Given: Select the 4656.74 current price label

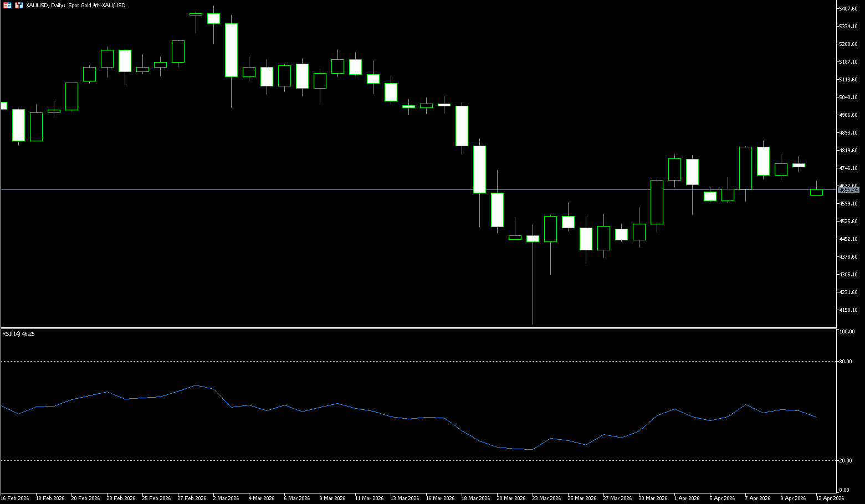Looking at the screenshot, I should [848, 190].
